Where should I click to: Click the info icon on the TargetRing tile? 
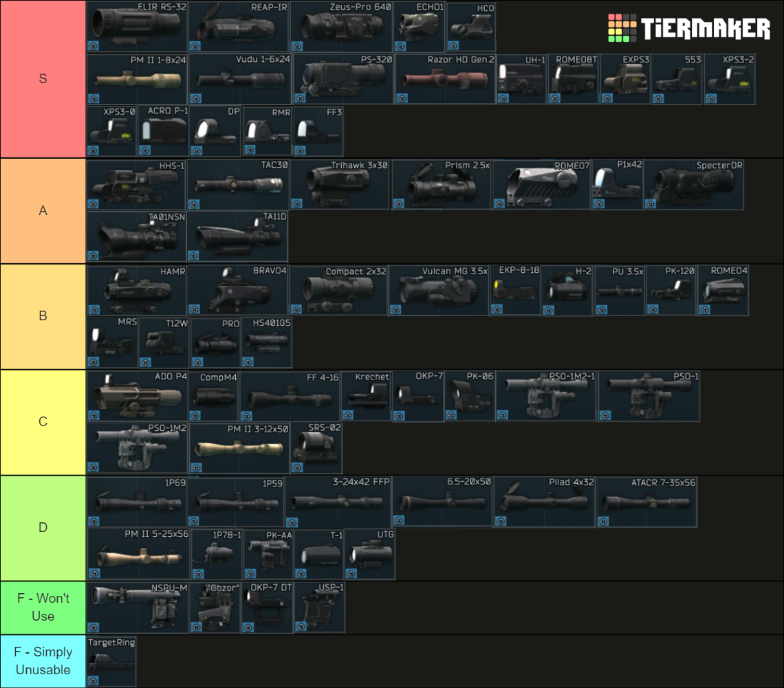click(x=92, y=679)
